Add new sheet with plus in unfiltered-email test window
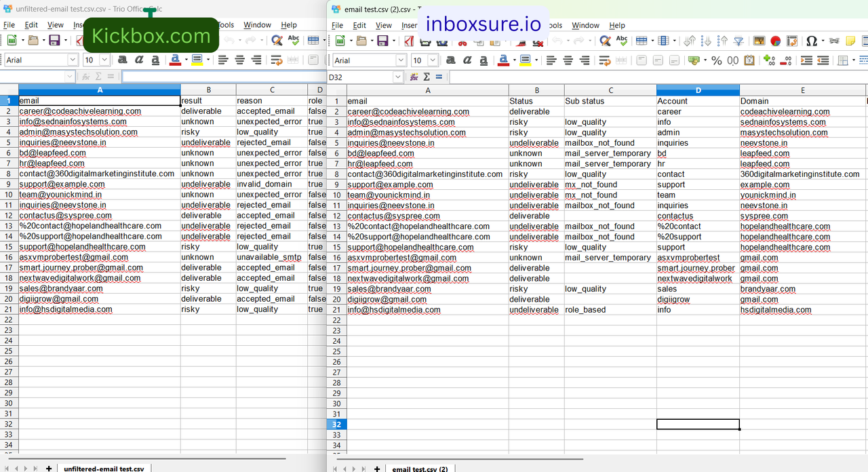 (x=49, y=469)
